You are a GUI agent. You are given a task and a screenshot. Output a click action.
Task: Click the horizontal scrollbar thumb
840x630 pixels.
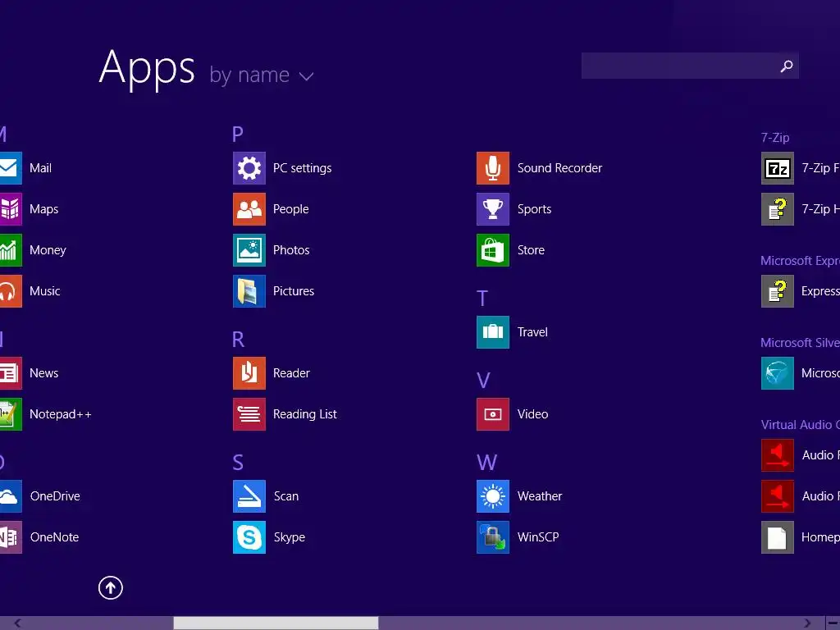276,623
